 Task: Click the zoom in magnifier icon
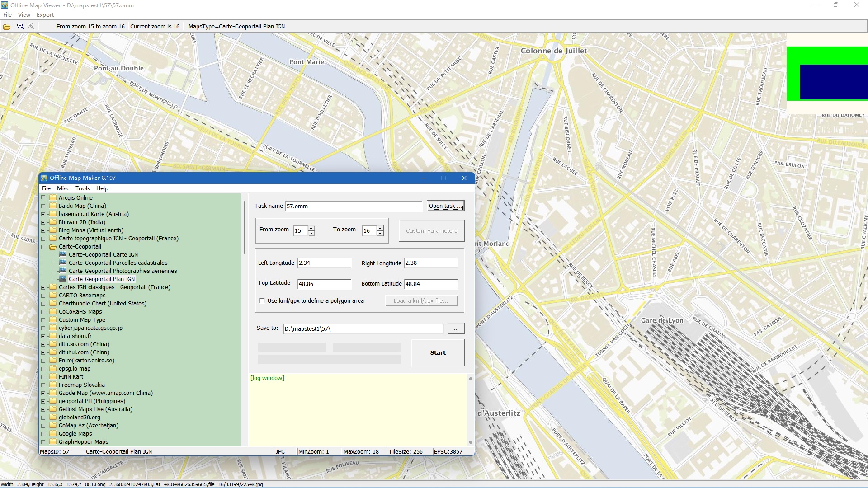pyautogui.click(x=31, y=26)
